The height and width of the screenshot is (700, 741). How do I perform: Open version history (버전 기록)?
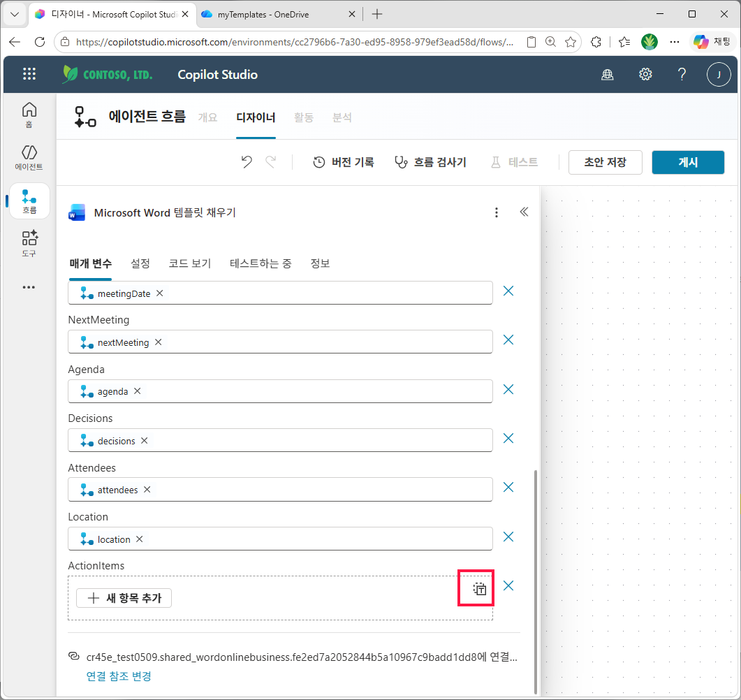(x=344, y=162)
